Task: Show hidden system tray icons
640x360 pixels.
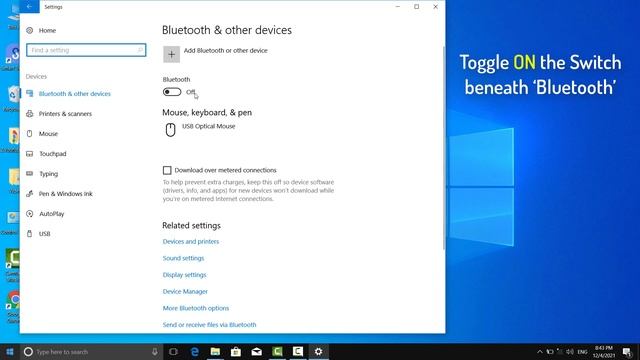Action: pos(540,351)
